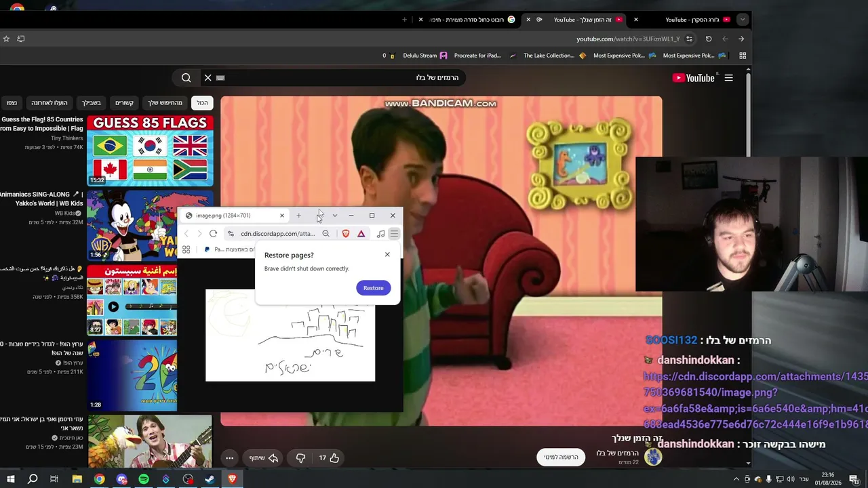
Task: Open the YouTube guide hamburger menu
Action: [728, 78]
